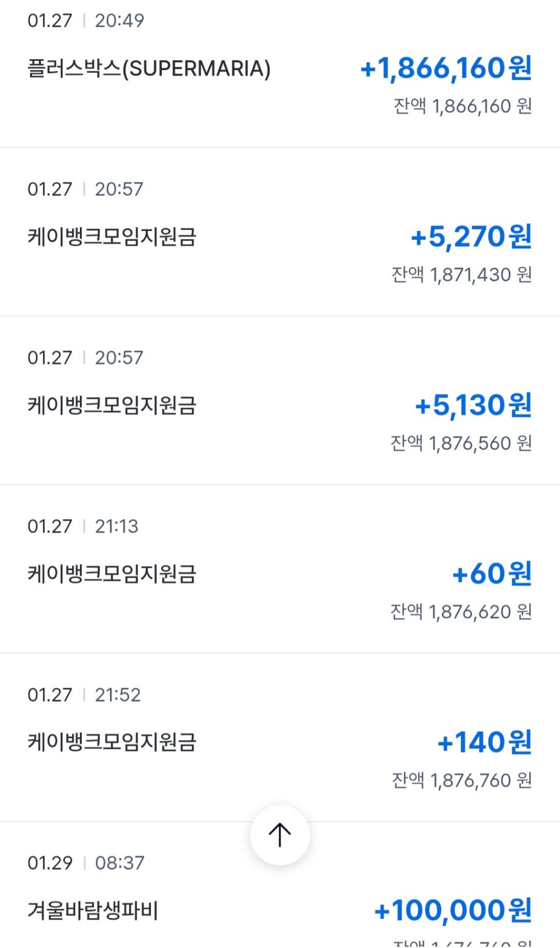Tap the 잔액 1,876,760 원 balance
The image size is (560, 948).
461,780
